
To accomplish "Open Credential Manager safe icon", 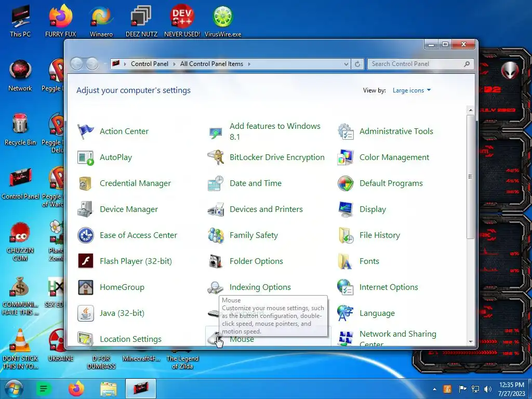I will coord(86,183).
